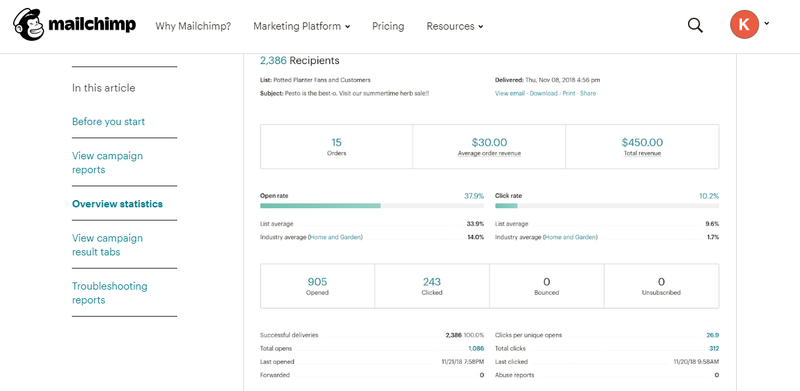Screen dimensions: 800x391
Task: Click the 'Subject: Pesto is the best-o' line
Action: pos(344,93)
